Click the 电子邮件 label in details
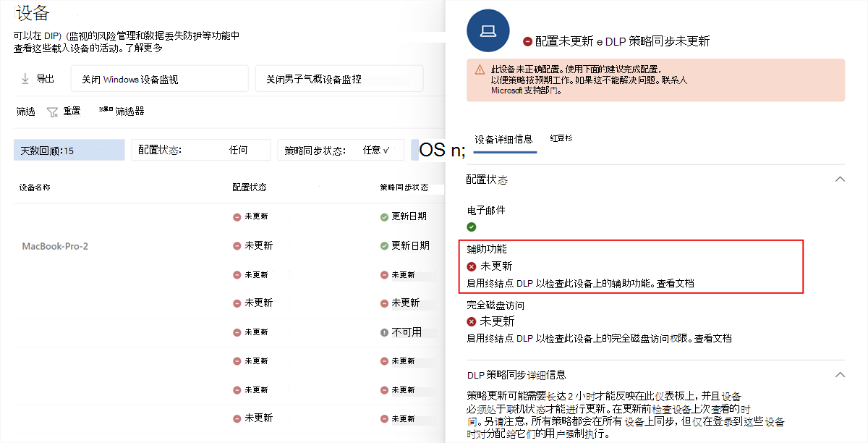868x443 pixels. pos(486,211)
